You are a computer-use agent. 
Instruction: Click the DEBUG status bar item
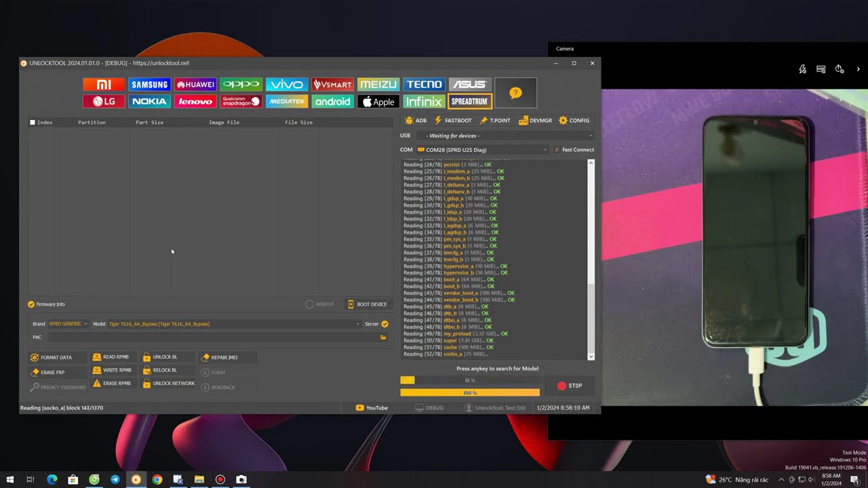(x=430, y=408)
